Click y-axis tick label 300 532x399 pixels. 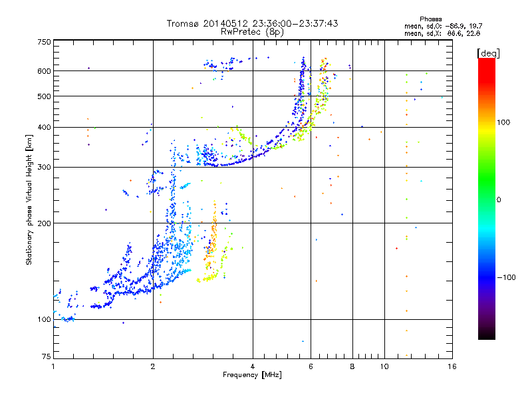(x=44, y=167)
